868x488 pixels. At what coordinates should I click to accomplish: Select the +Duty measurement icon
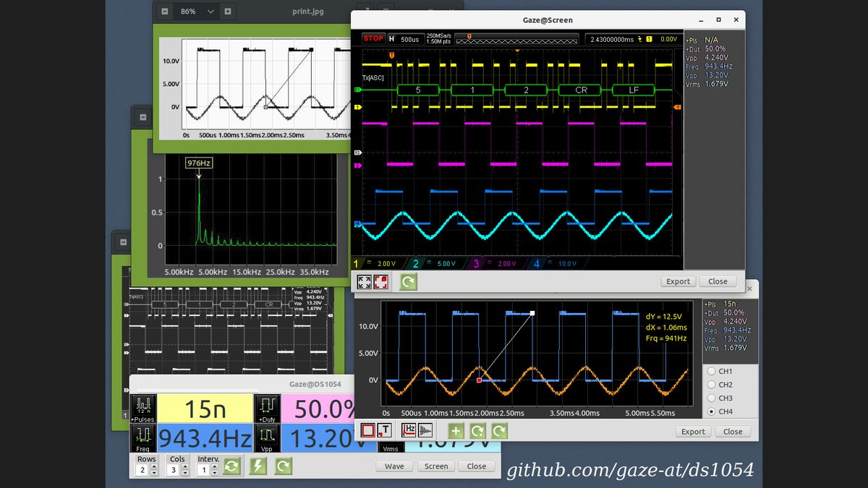(x=268, y=407)
